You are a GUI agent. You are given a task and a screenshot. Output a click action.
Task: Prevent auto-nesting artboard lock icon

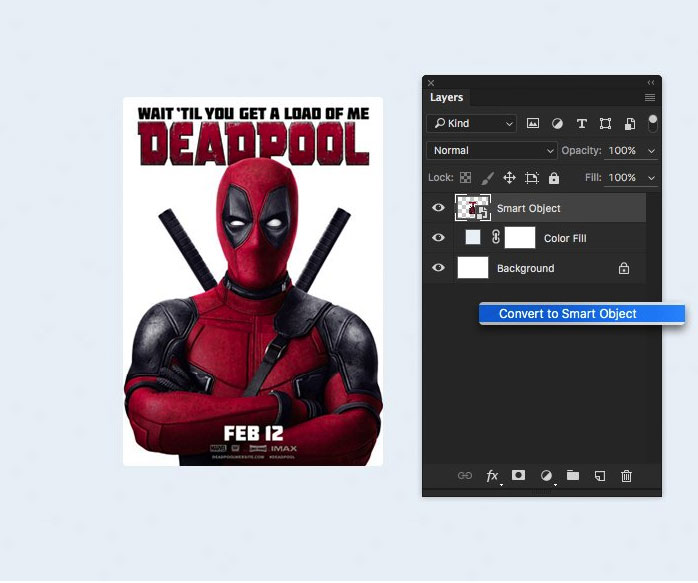click(532, 178)
